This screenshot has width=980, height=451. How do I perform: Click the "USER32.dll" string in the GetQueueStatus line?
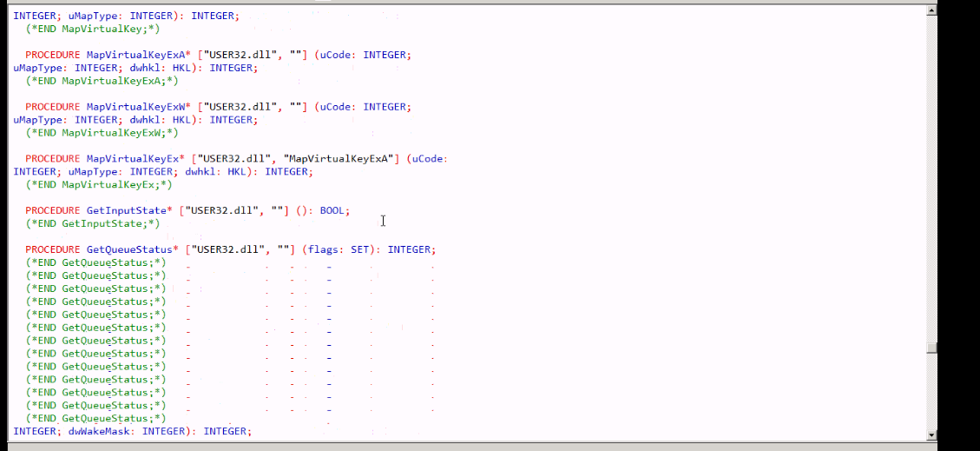[x=229, y=249]
